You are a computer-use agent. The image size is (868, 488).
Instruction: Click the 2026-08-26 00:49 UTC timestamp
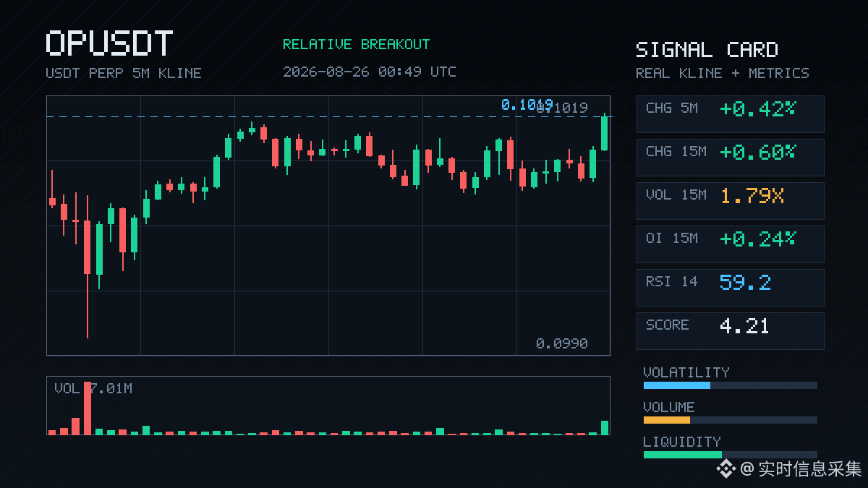370,72
